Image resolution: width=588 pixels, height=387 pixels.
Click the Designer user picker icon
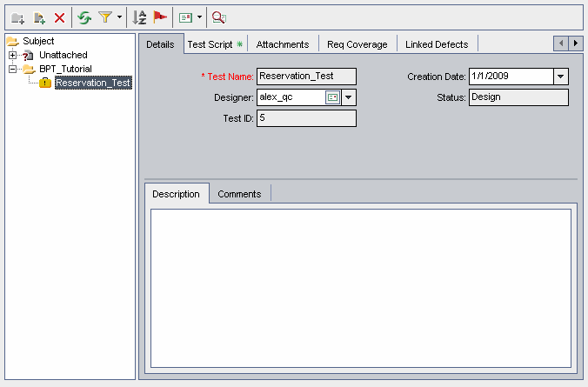tap(332, 97)
